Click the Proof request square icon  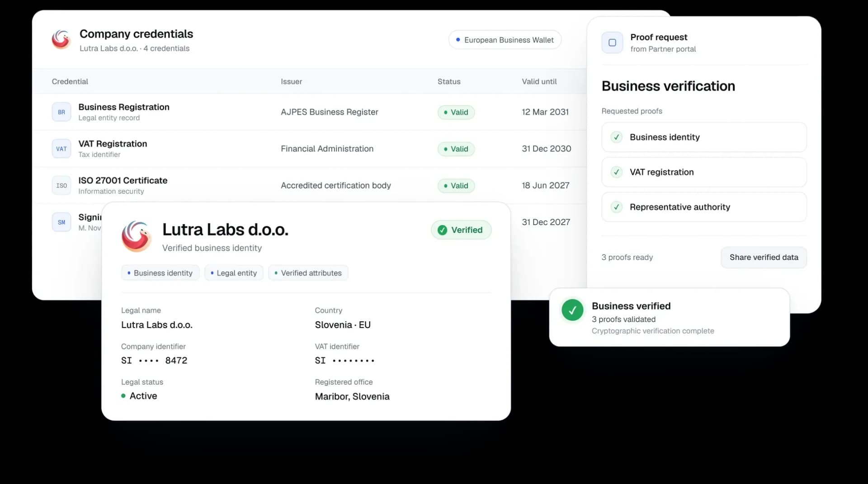pyautogui.click(x=612, y=42)
